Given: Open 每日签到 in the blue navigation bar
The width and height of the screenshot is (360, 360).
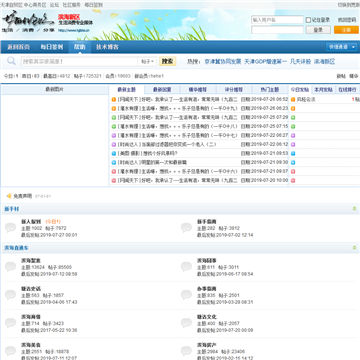Looking at the screenshot, I should [52, 47].
